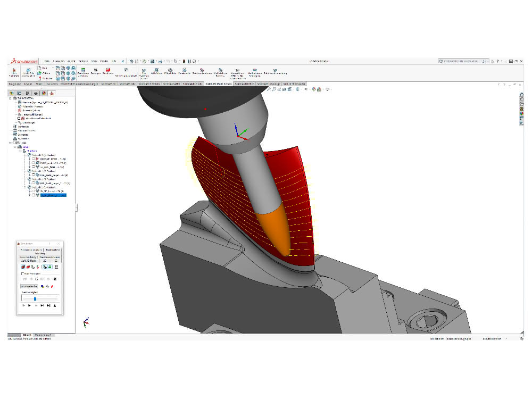Expand the Jobs node in tree
The height and width of the screenshot is (399, 532).
11,143
